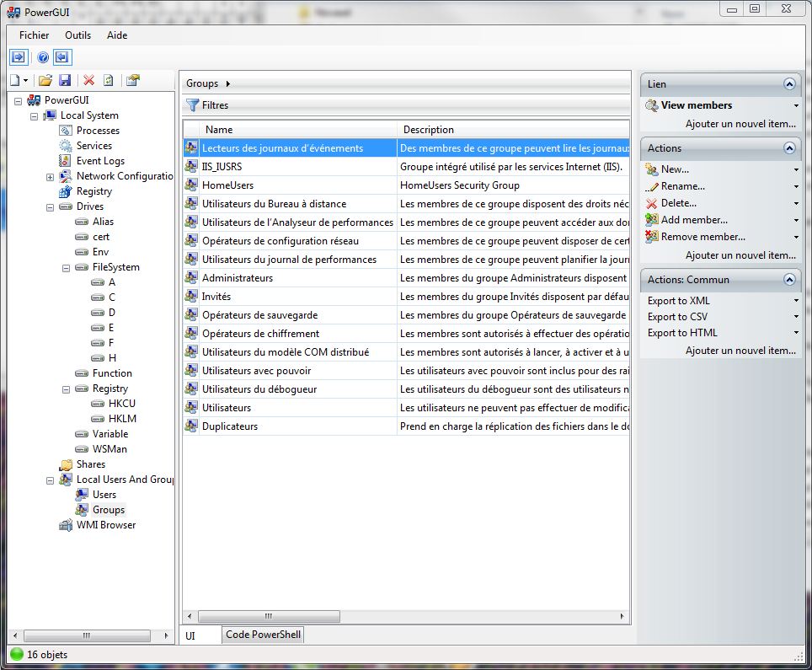This screenshot has width=812, height=670.
Task: Select drive C in FileSystem tree
Action: coord(112,297)
